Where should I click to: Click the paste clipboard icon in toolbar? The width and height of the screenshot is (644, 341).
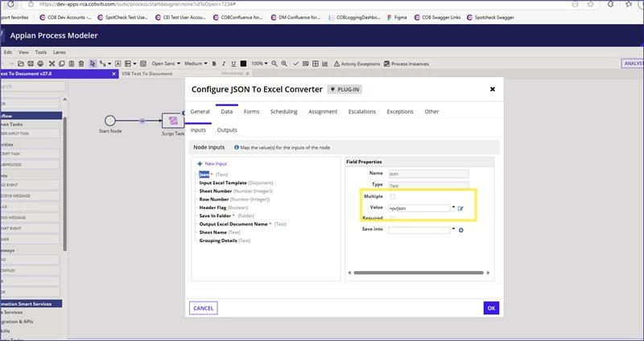(72, 64)
